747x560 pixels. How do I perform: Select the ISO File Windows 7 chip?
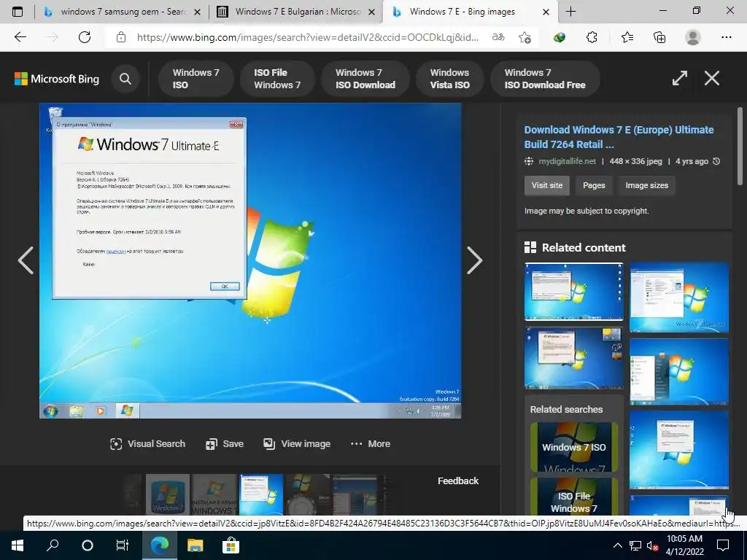tap(277, 79)
